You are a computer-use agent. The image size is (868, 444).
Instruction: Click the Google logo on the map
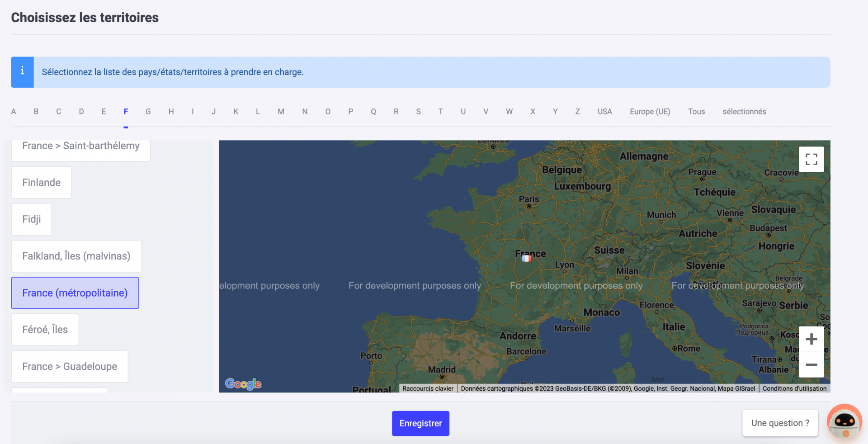pyautogui.click(x=243, y=384)
